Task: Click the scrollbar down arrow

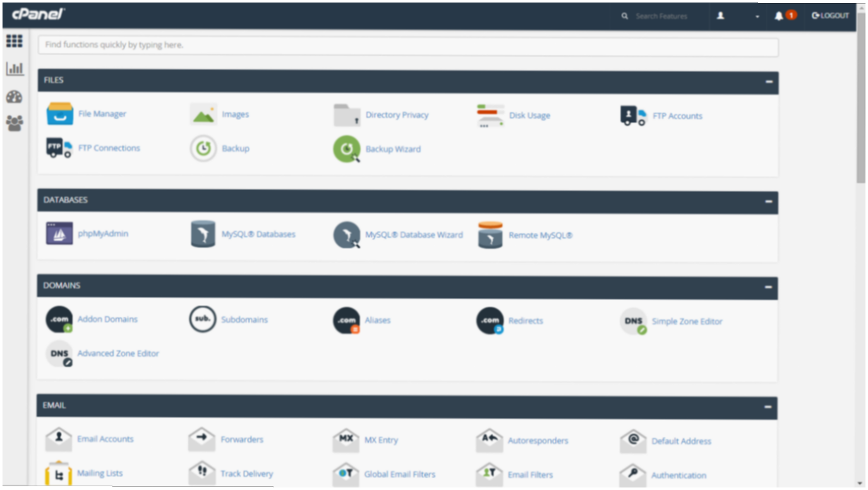Action: pos(861,484)
